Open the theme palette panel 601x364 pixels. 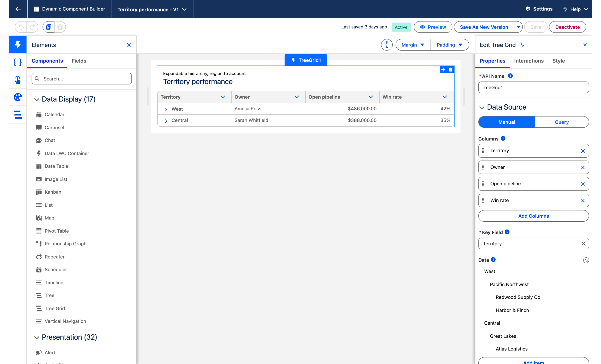18,97
